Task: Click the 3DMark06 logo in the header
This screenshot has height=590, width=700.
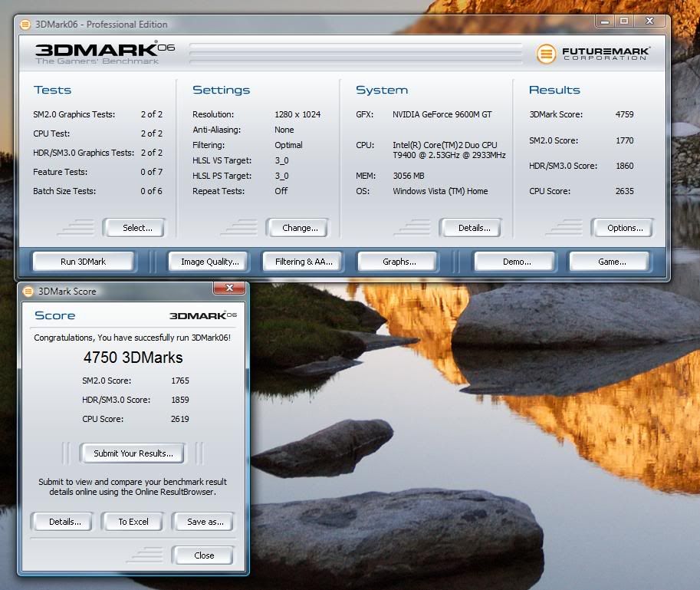Action: (104, 54)
